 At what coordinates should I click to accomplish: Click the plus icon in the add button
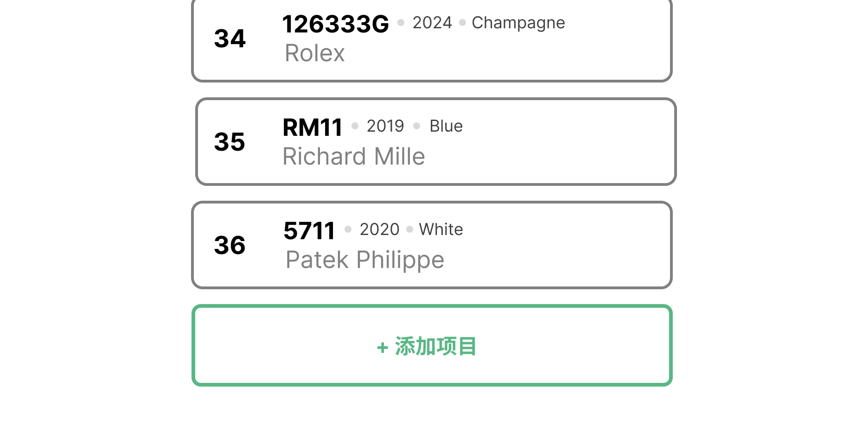click(382, 347)
